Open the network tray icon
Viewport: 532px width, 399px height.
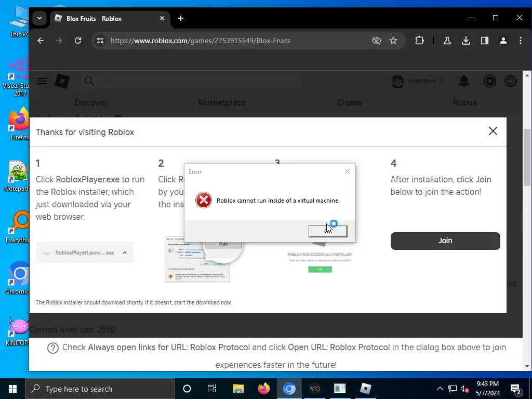pos(453,389)
